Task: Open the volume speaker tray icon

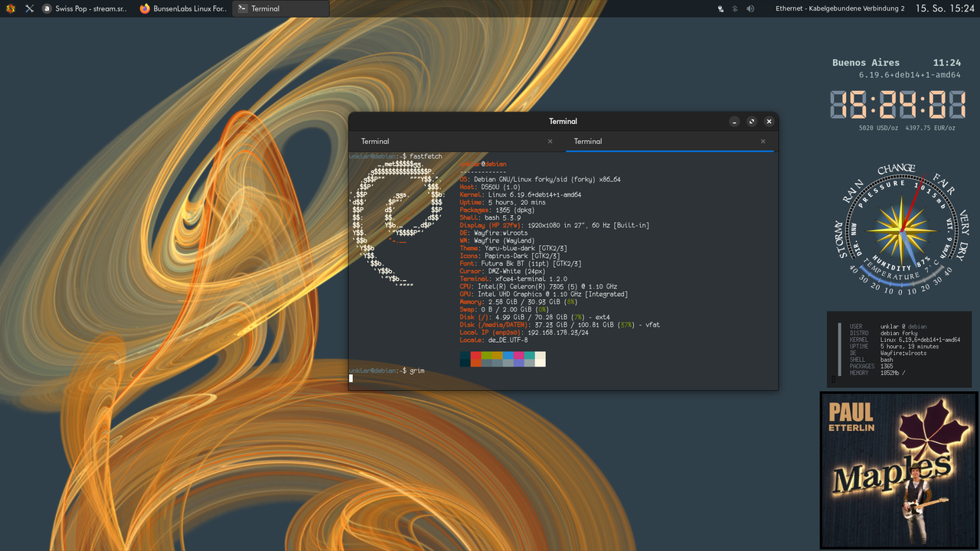Action: (750, 8)
